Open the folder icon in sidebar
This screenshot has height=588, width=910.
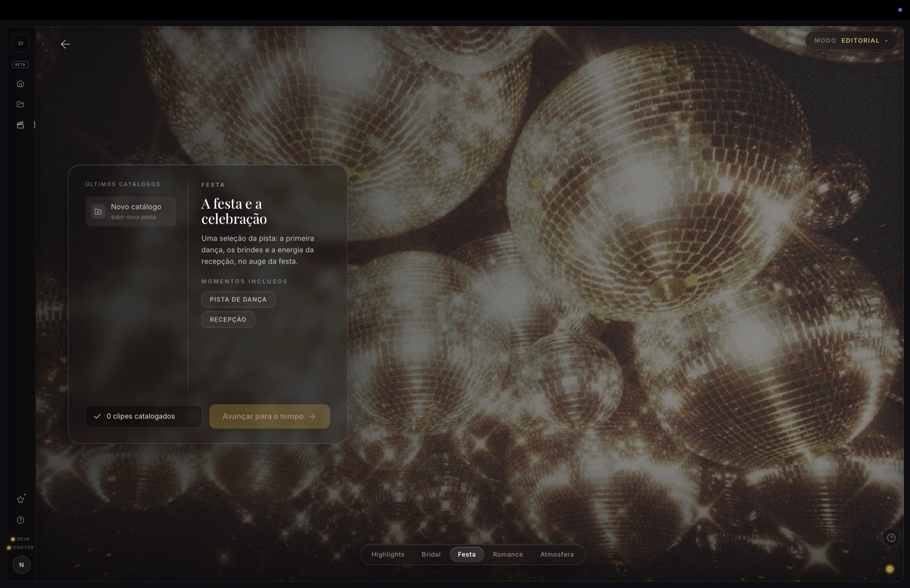coord(21,104)
